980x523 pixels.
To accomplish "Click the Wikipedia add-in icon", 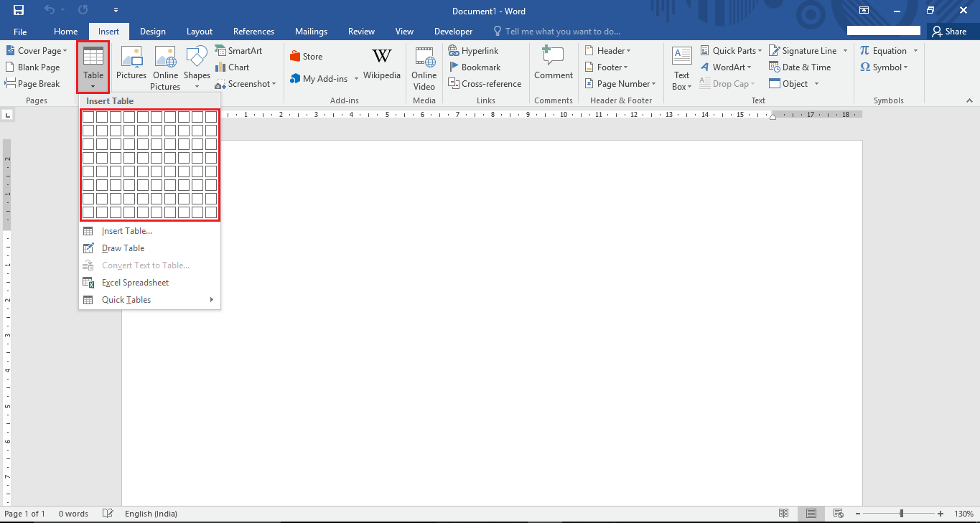I will tap(382, 56).
